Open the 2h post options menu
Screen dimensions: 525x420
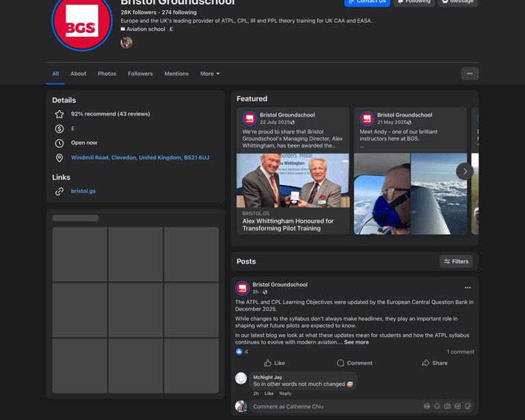tap(468, 288)
